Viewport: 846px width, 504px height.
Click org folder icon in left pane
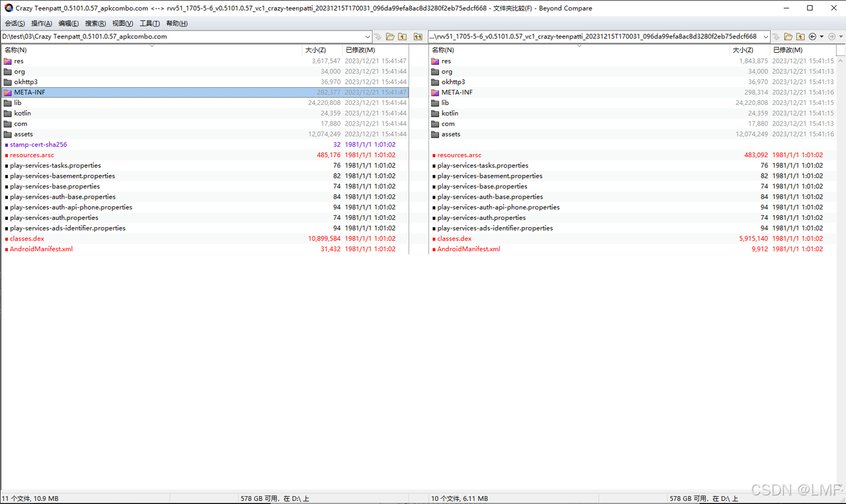pos(8,71)
